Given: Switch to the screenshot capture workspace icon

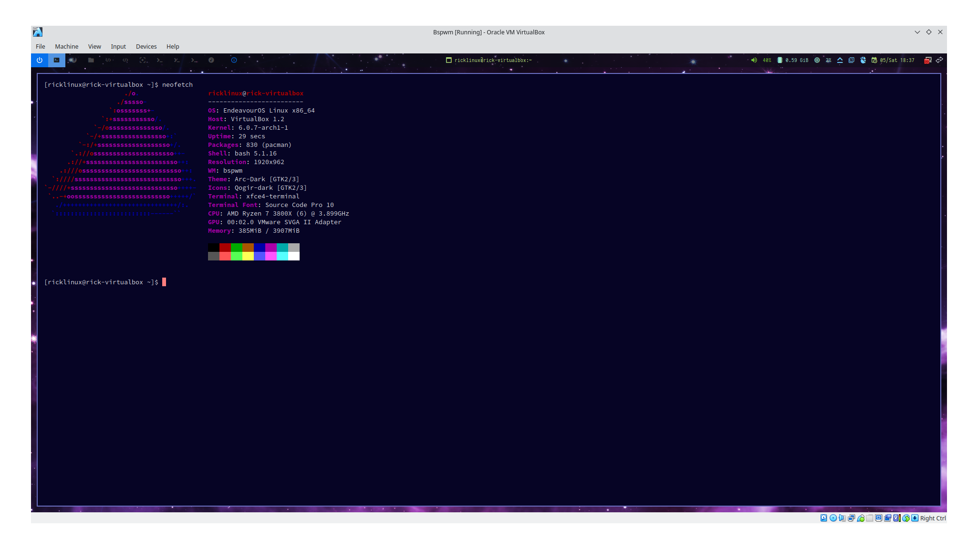Looking at the screenshot, I should (143, 60).
